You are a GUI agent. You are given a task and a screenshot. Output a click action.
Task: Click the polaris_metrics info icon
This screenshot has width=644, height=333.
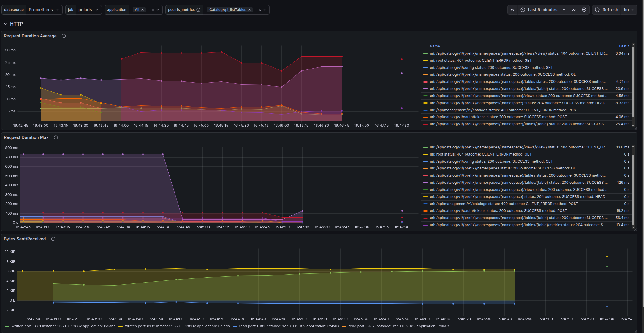click(198, 10)
